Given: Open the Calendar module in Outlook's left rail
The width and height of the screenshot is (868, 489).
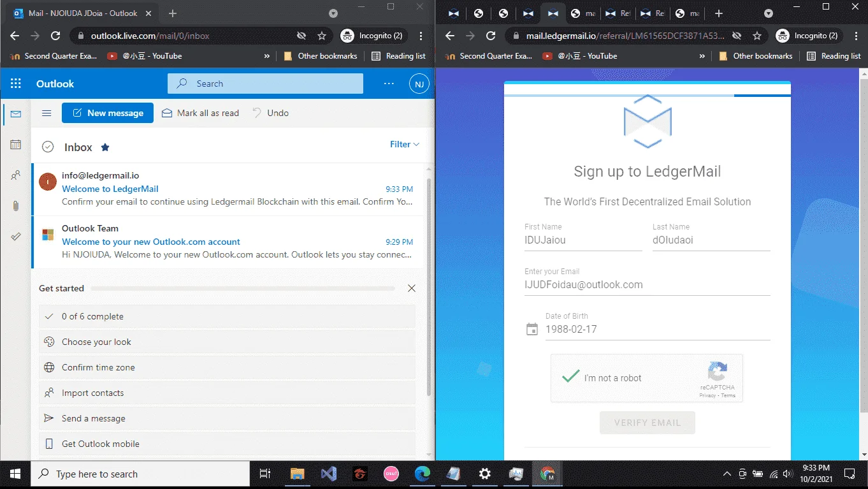Looking at the screenshot, I should click(16, 145).
